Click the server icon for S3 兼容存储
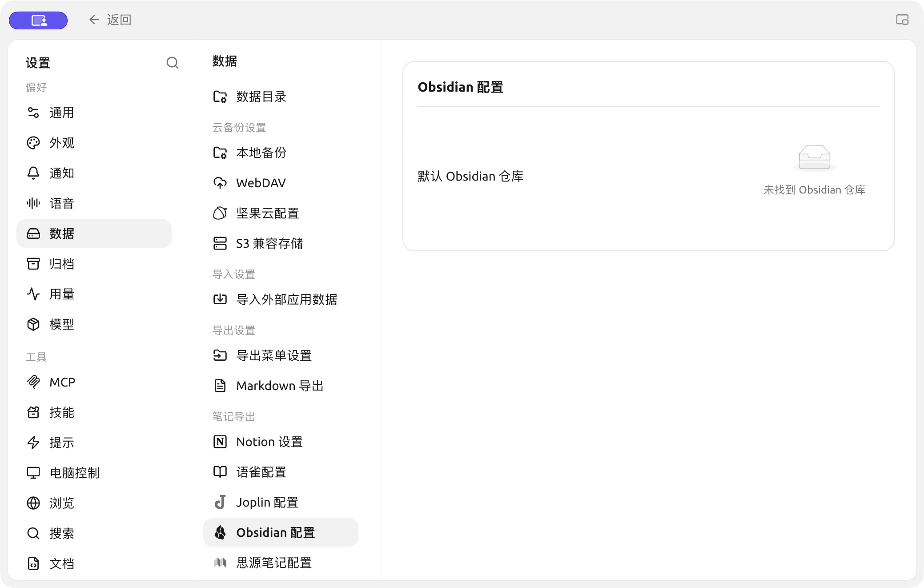 click(x=220, y=243)
